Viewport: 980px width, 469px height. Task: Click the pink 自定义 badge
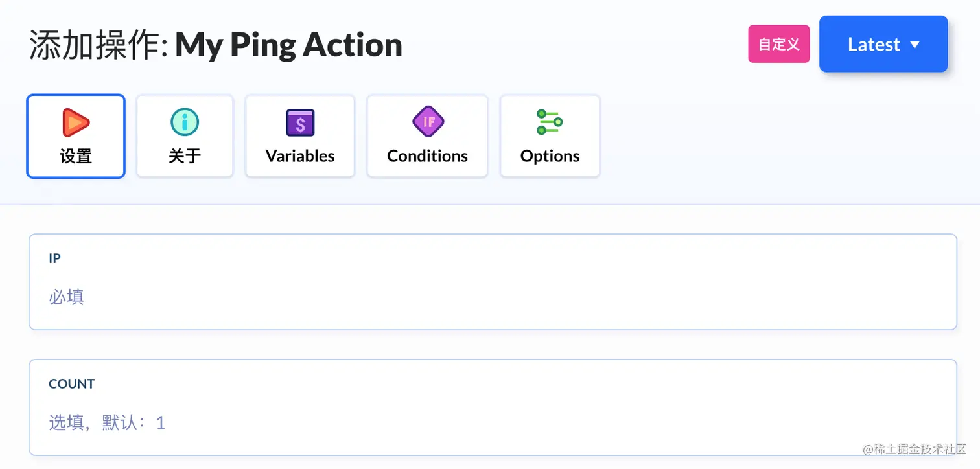[779, 44]
